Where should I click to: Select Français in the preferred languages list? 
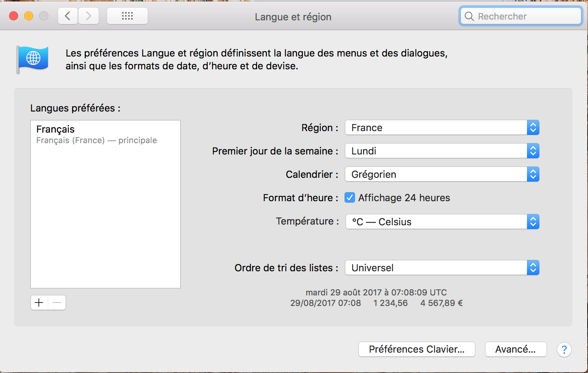[x=106, y=135]
